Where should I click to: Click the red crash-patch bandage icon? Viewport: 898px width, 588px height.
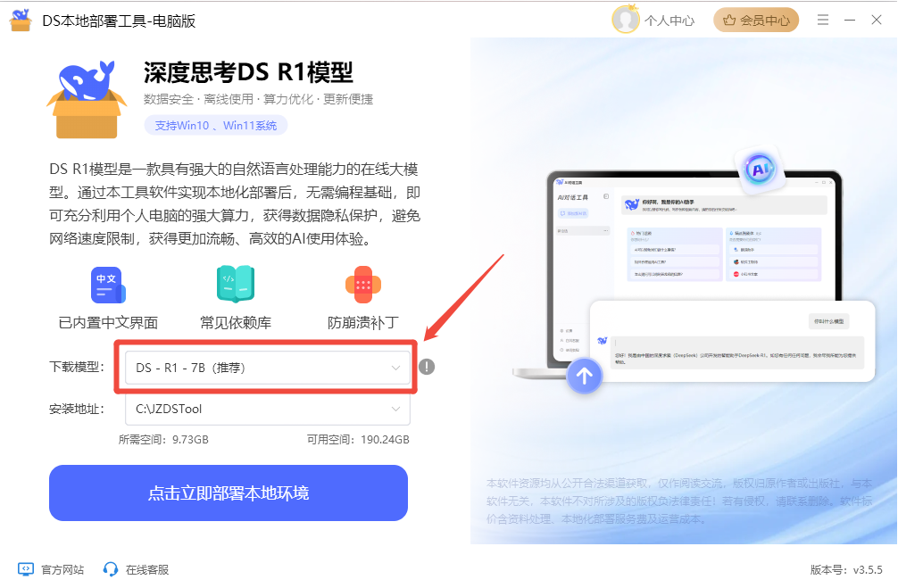coord(363,285)
